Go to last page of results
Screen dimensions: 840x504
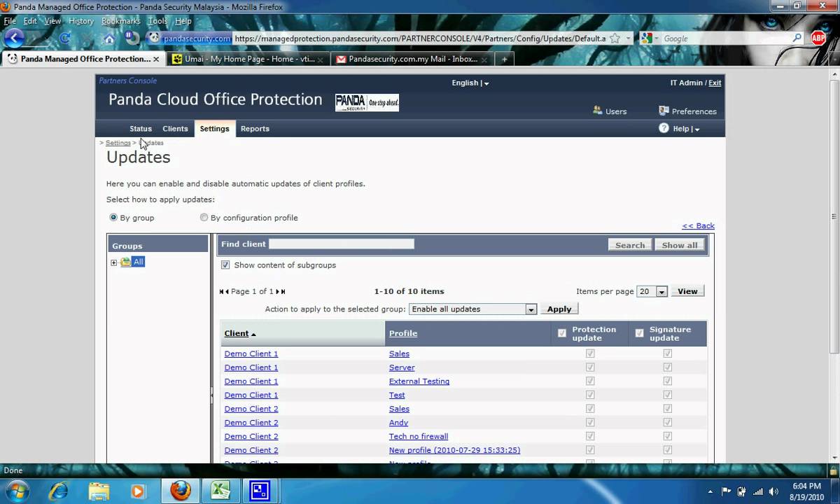pyautogui.click(x=283, y=291)
